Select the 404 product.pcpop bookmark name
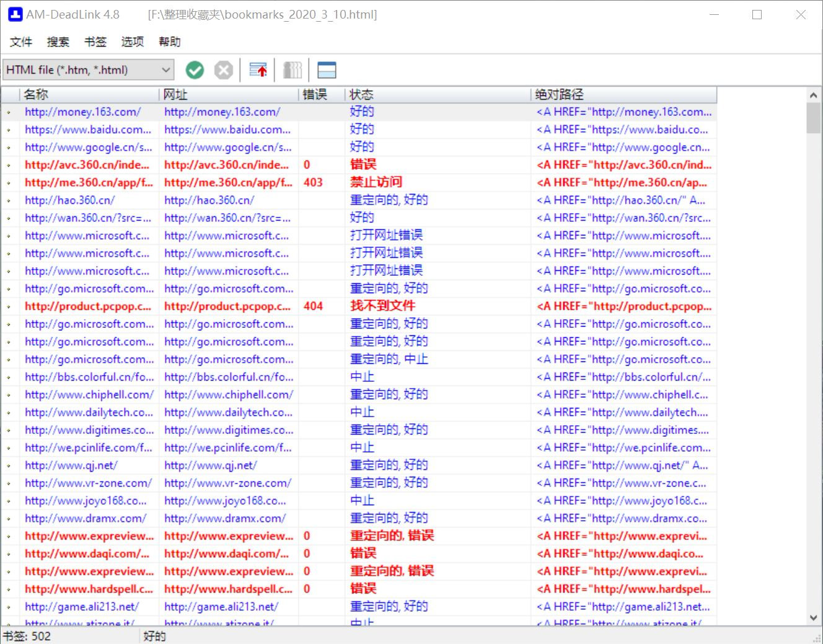This screenshot has width=823, height=644. click(x=87, y=306)
